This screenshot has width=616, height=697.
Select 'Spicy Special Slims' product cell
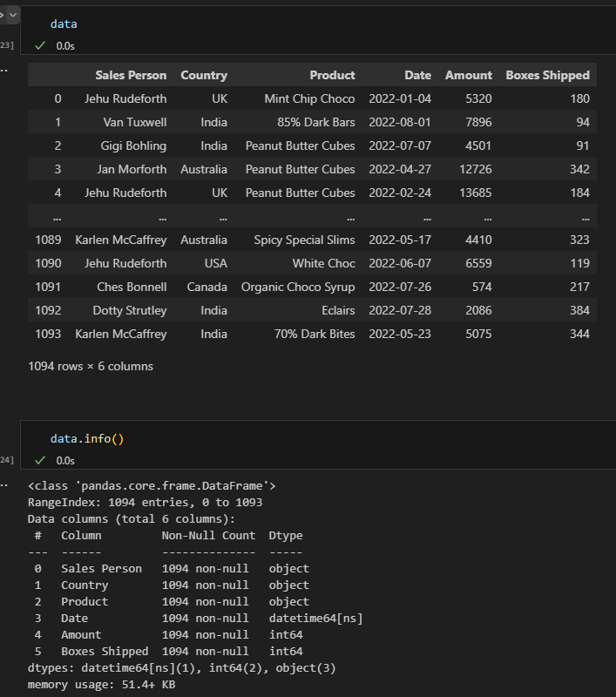pos(304,240)
